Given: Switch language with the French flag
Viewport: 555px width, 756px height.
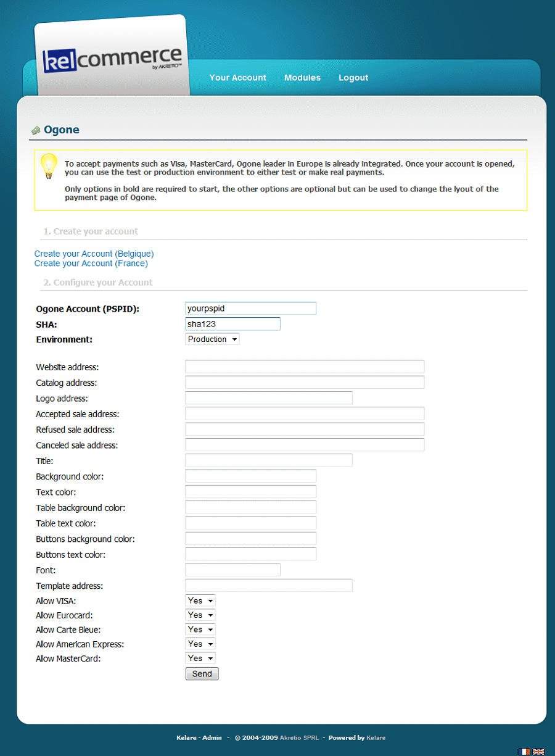Looking at the screenshot, I should (524, 751).
